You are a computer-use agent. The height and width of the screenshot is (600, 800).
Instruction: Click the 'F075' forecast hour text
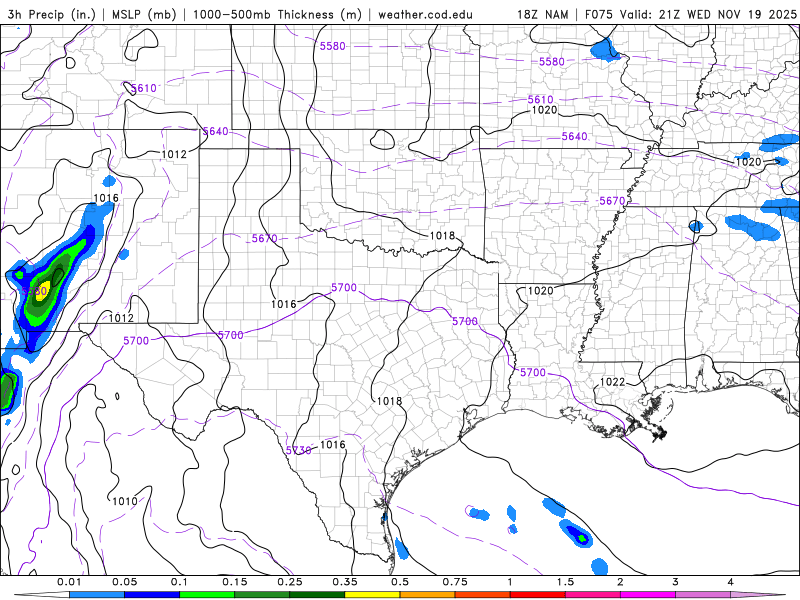[598, 14]
